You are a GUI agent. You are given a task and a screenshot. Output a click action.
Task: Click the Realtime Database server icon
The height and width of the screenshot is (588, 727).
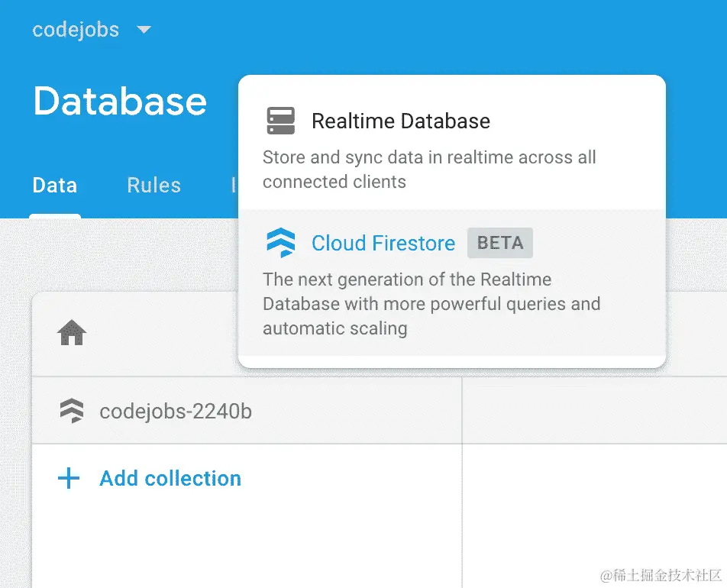(x=280, y=121)
